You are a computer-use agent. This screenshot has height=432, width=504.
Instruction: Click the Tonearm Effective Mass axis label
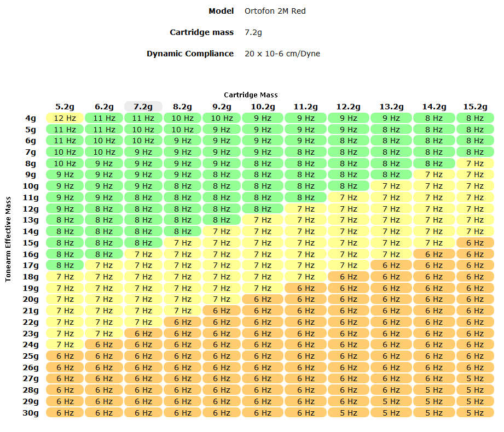pyautogui.click(x=8, y=240)
